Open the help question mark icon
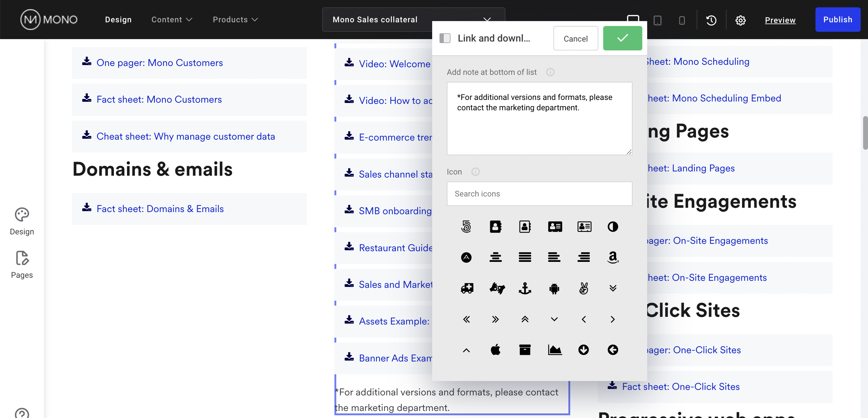Screen dimensions: 868x418 point(22,413)
